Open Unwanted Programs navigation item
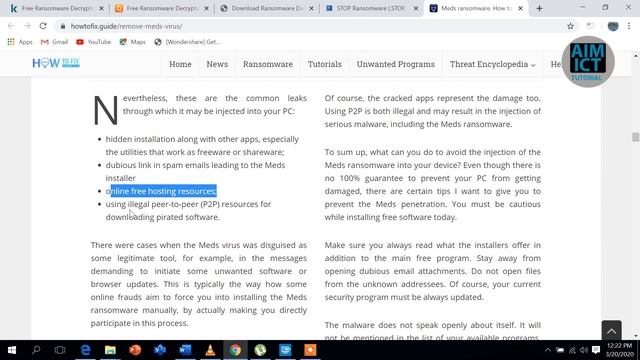 pyautogui.click(x=396, y=64)
